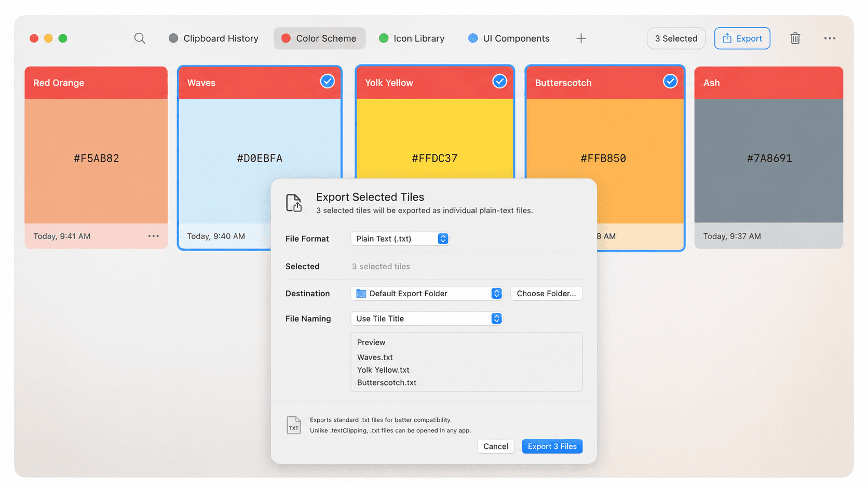Click the red Color Scheme tab dot
This screenshot has width=868, height=489.
coord(286,38)
